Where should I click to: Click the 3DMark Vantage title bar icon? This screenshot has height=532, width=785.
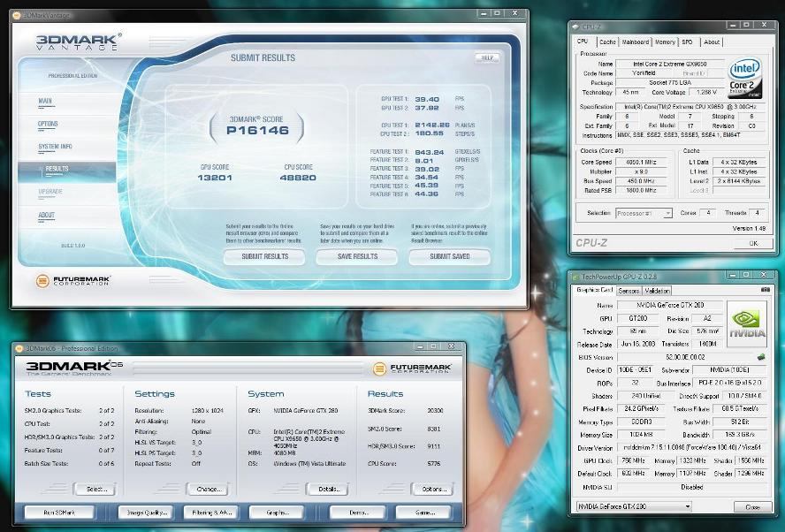click(17, 16)
